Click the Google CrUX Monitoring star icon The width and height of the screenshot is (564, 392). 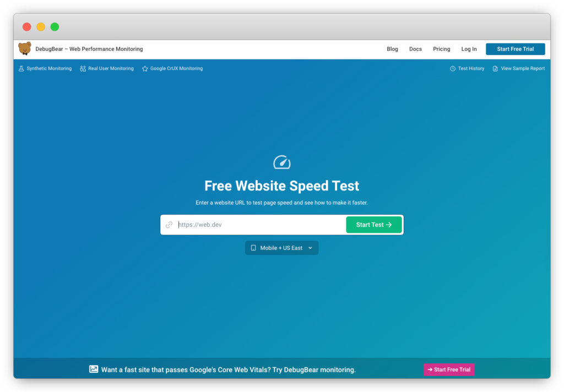pos(145,69)
